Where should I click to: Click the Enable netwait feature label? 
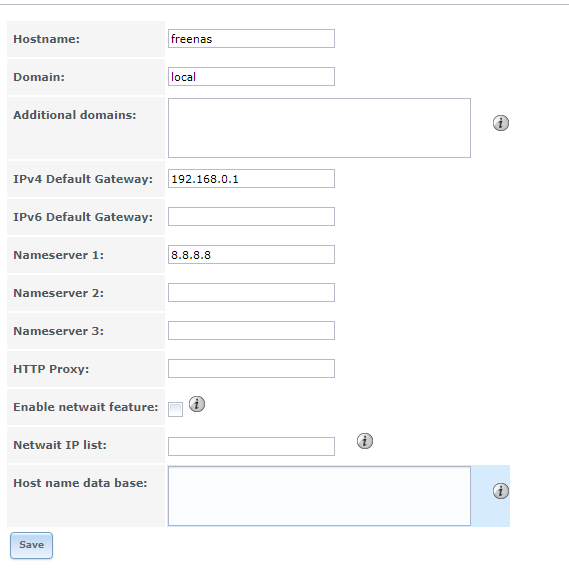pyautogui.click(x=86, y=407)
